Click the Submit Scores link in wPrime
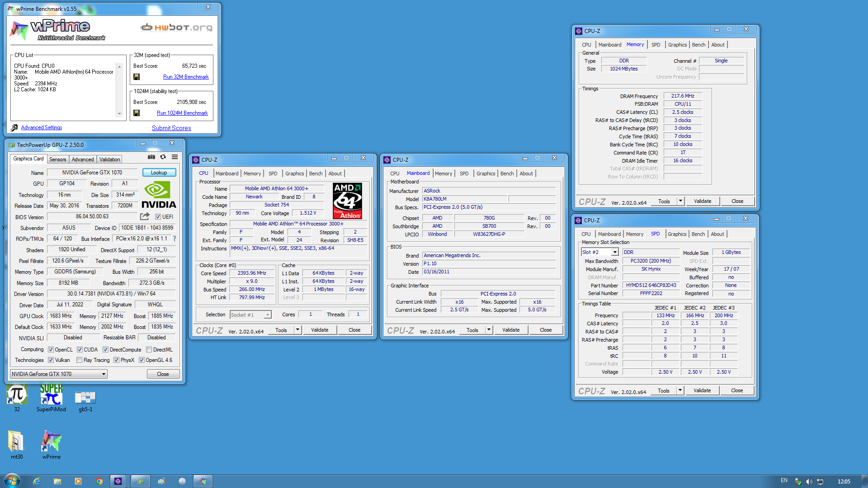The width and height of the screenshot is (868, 488). [x=171, y=128]
